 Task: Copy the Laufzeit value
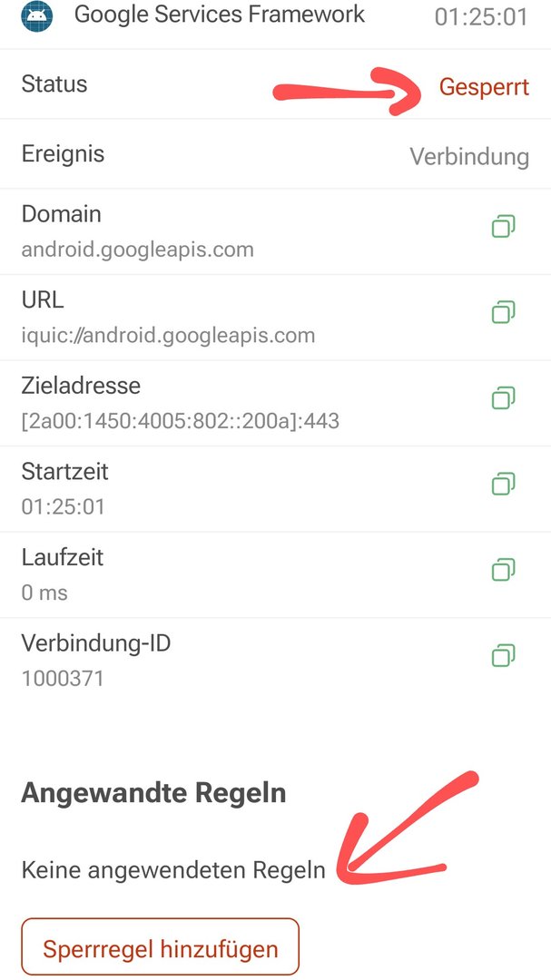point(503,570)
